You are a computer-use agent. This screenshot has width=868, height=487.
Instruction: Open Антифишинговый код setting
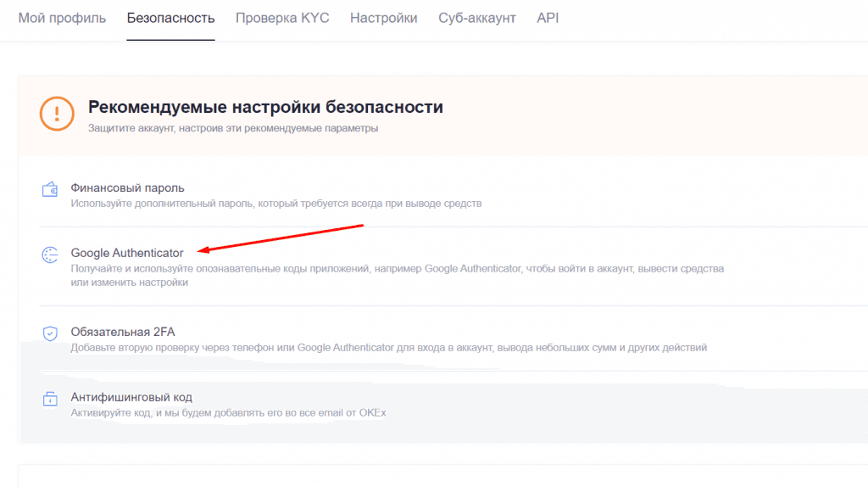click(131, 397)
